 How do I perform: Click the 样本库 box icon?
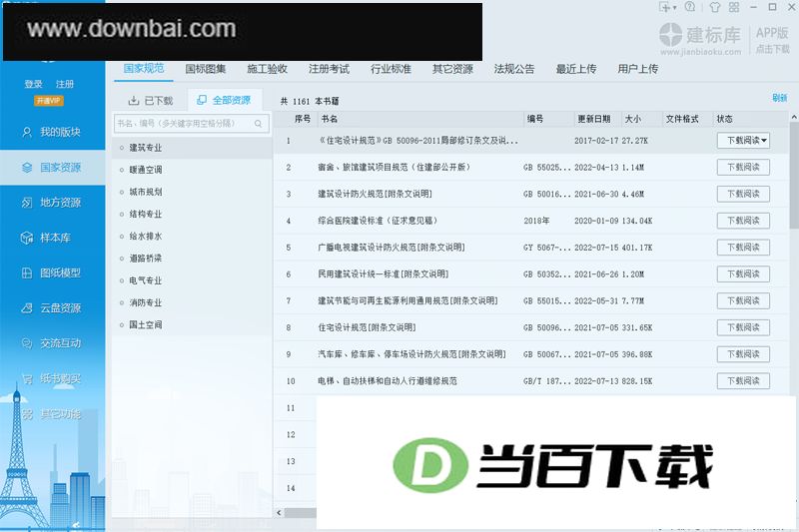(27, 238)
